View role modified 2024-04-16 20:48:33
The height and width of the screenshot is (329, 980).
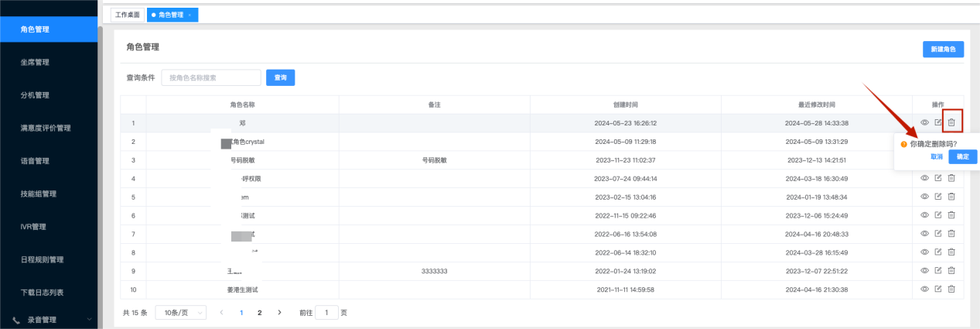[924, 234]
